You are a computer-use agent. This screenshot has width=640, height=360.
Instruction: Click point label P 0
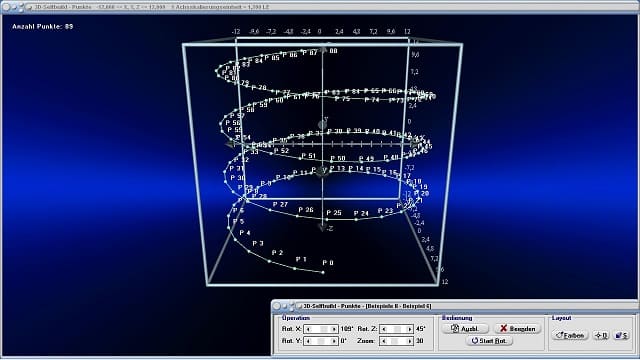(328, 263)
